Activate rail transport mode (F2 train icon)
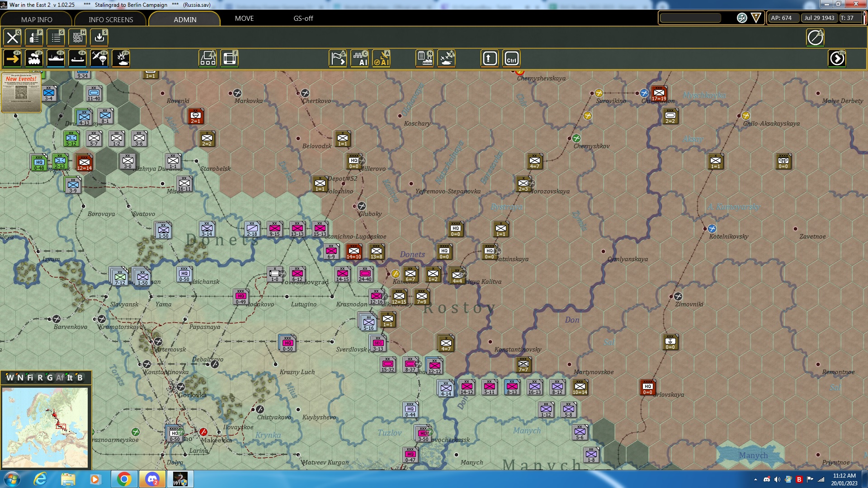The width and height of the screenshot is (868, 488). point(35,58)
